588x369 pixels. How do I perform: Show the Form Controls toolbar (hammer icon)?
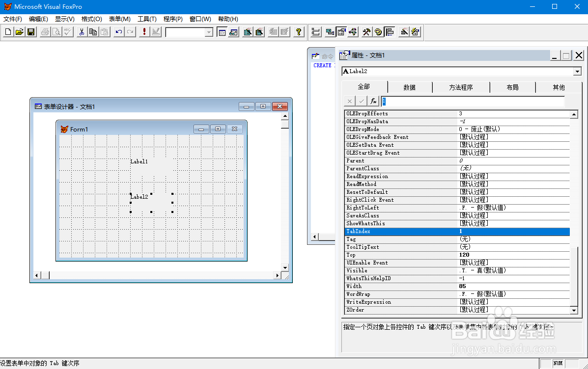[367, 32]
